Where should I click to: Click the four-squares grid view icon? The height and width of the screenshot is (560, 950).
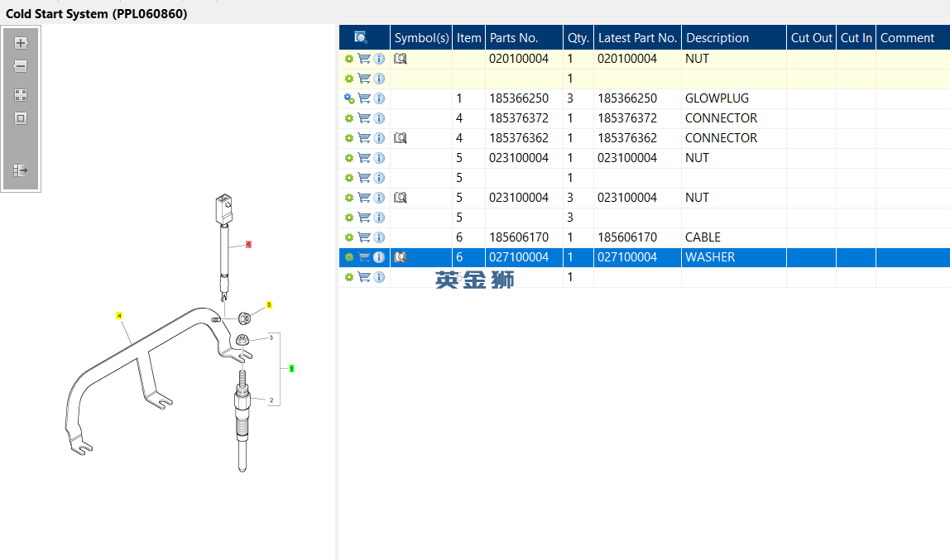(21, 95)
